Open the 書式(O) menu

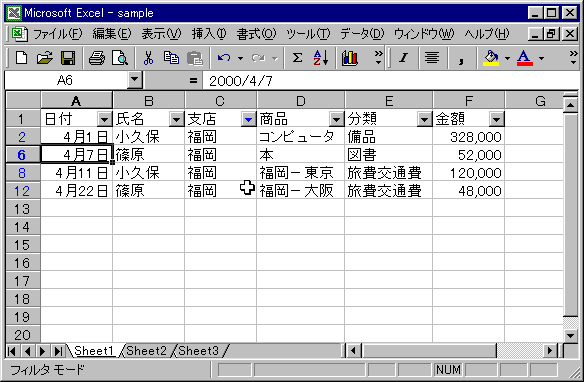tap(256, 34)
